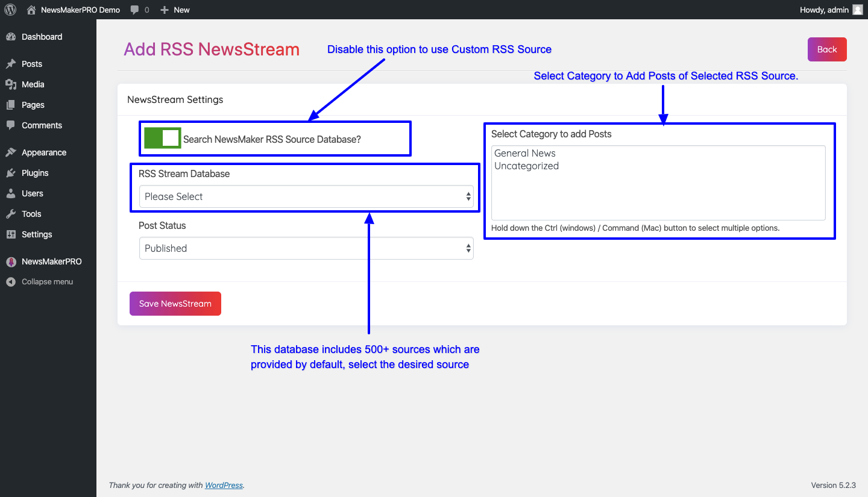The width and height of the screenshot is (868, 497).
Task: Click the Collapse menu arrow icon
Action: (x=11, y=281)
